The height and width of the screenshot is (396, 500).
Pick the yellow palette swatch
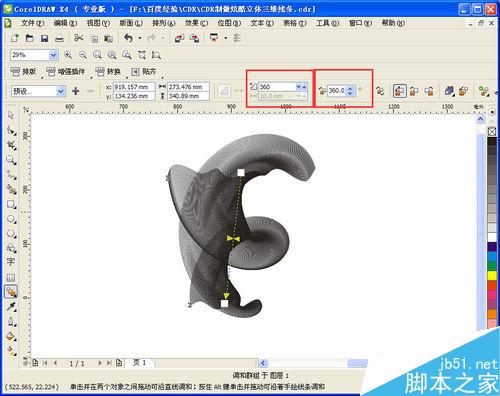492,275
